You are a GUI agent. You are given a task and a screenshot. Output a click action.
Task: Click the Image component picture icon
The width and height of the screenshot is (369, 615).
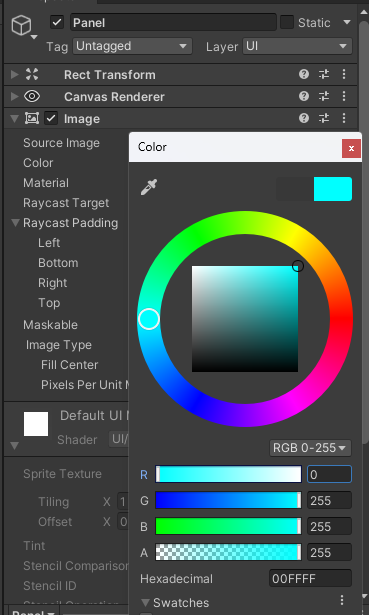[x=32, y=118]
